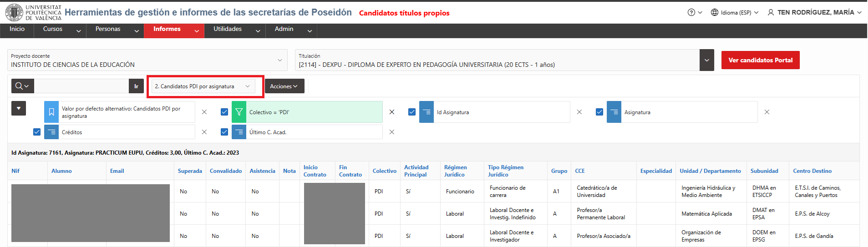This screenshot has height=247, width=868.
Task: Open the Informes menu
Action: tap(174, 30)
